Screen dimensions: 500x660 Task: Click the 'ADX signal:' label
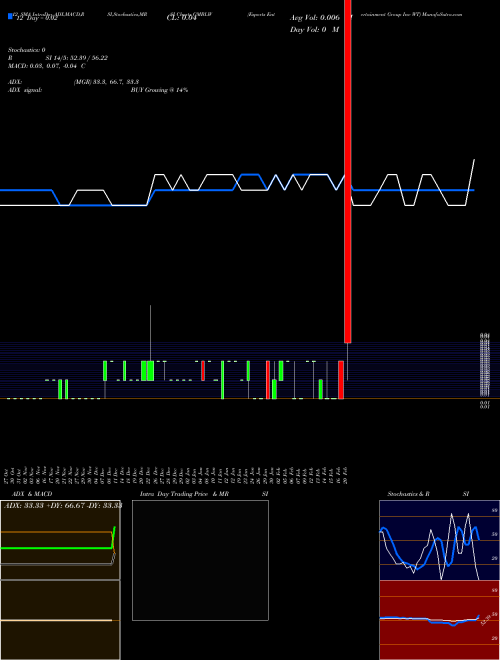click(25, 90)
